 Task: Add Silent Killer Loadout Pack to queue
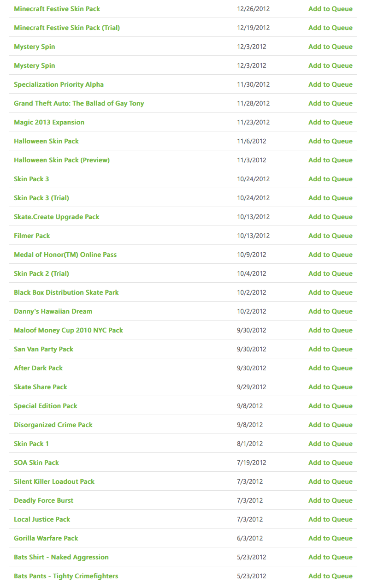pyautogui.click(x=331, y=481)
